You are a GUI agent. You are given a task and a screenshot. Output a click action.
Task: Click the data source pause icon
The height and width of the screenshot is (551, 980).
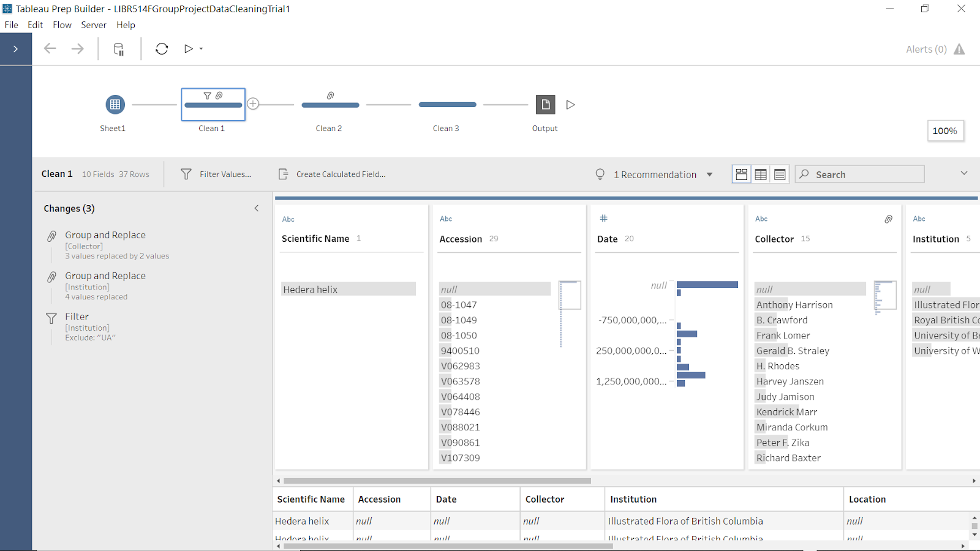pyautogui.click(x=119, y=49)
